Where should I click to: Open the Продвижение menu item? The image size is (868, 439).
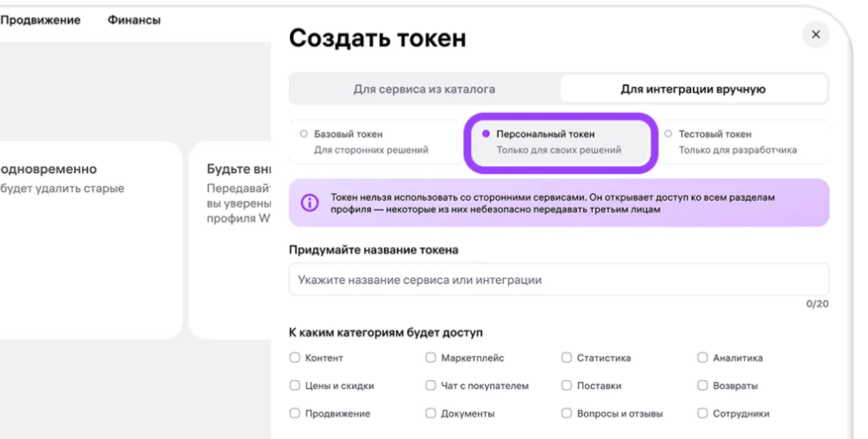40,19
